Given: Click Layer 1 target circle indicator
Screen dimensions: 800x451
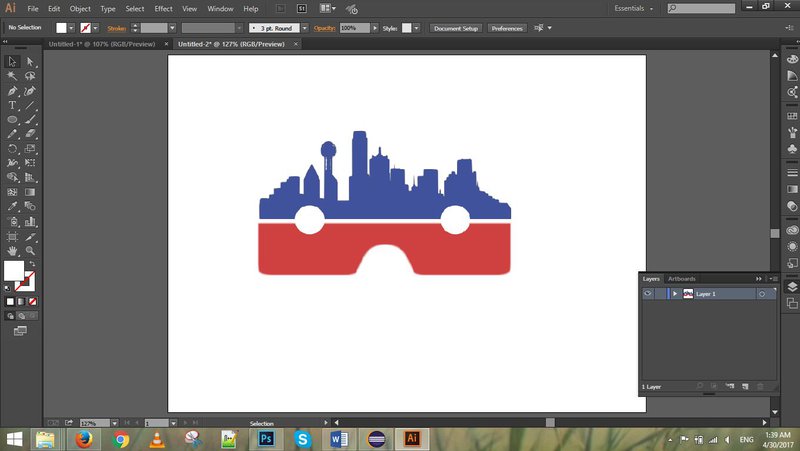Looking at the screenshot, I should 762,294.
